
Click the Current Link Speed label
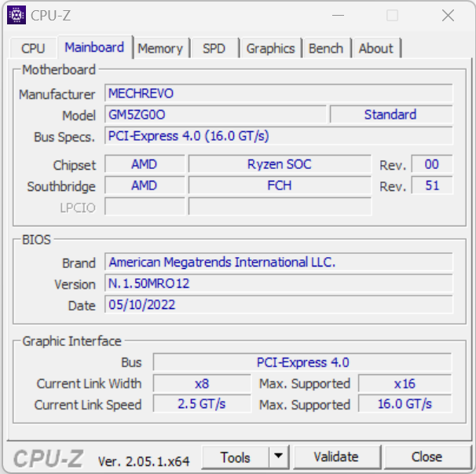click(88, 405)
